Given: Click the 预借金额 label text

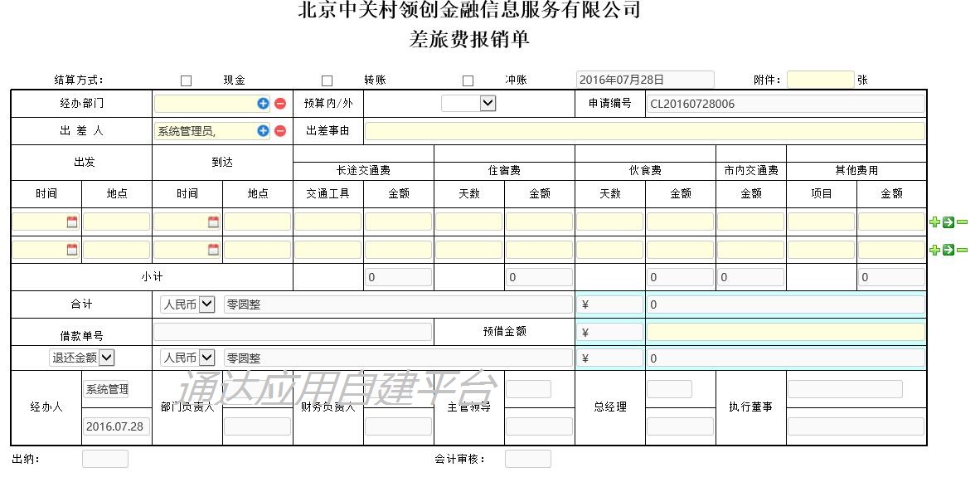Looking at the screenshot, I should click(504, 331).
